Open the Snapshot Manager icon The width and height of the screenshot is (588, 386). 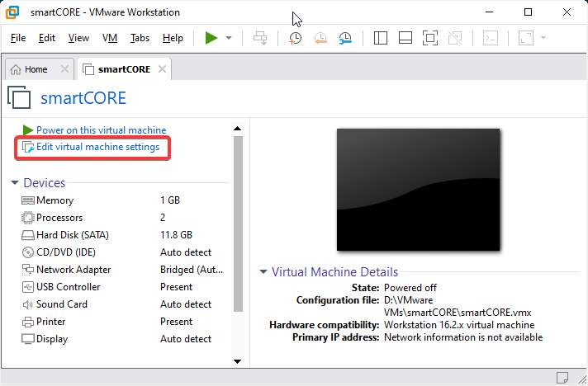click(345, 38)
